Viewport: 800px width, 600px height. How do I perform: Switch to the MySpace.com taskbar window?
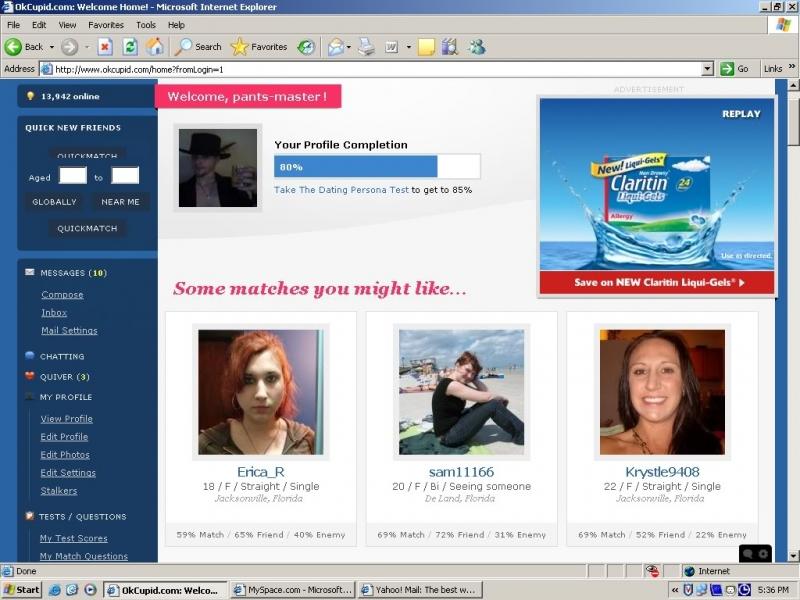pos(292,590)
